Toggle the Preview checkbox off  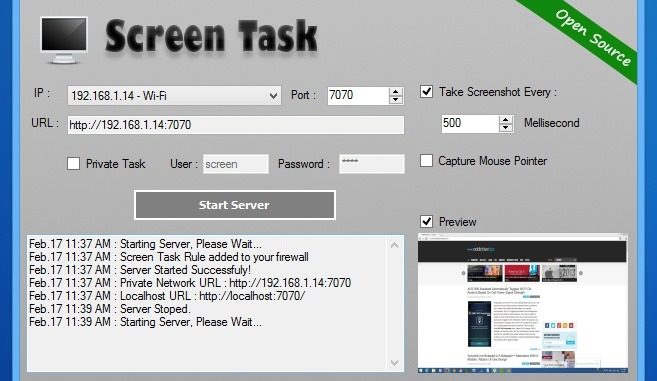click(x=427, y=221)
